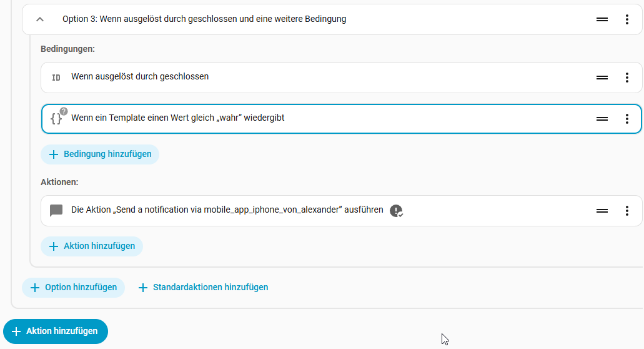Click the Option 3 title text
Image resolution: width=644 pixels, height=349 pixels.
[204, 19]
